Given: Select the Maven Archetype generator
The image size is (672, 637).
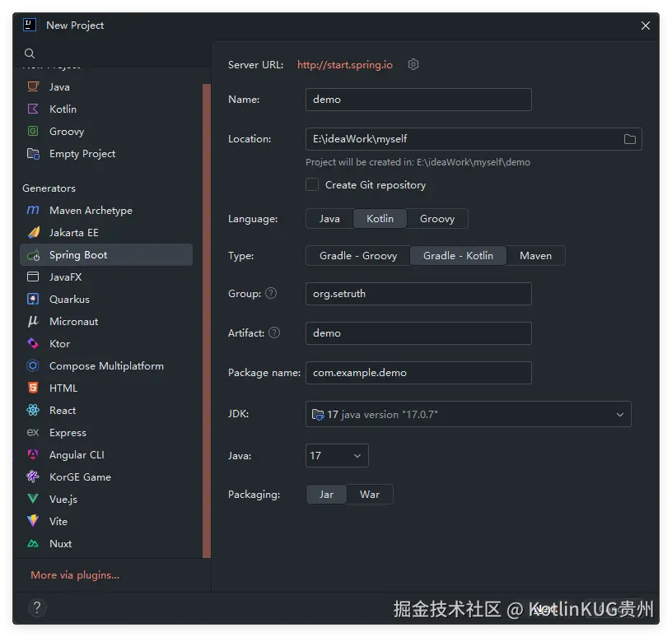Looking at the screenshot, I should pos(106,210).
